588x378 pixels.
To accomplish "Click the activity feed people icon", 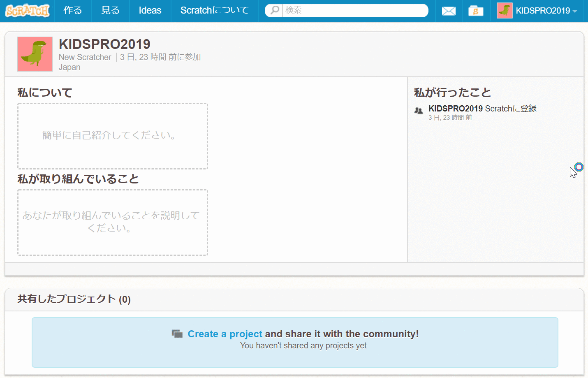I will click(x=419, y=111).
